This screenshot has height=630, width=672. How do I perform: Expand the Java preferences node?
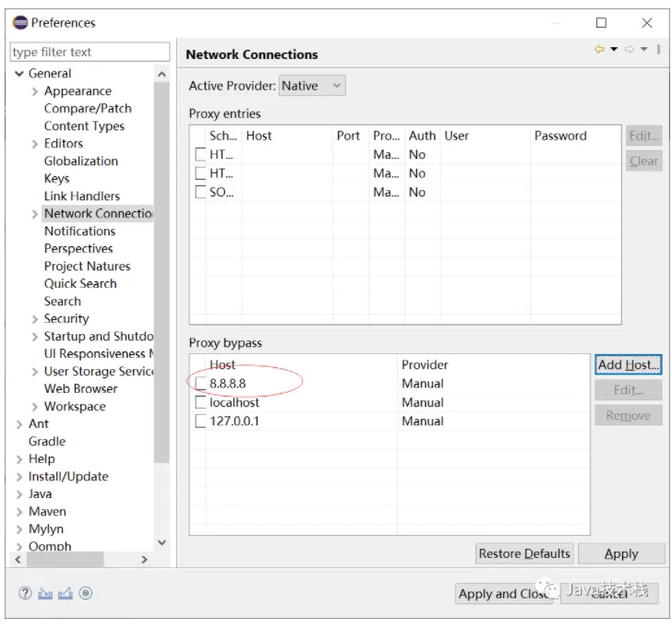point(18,494)
